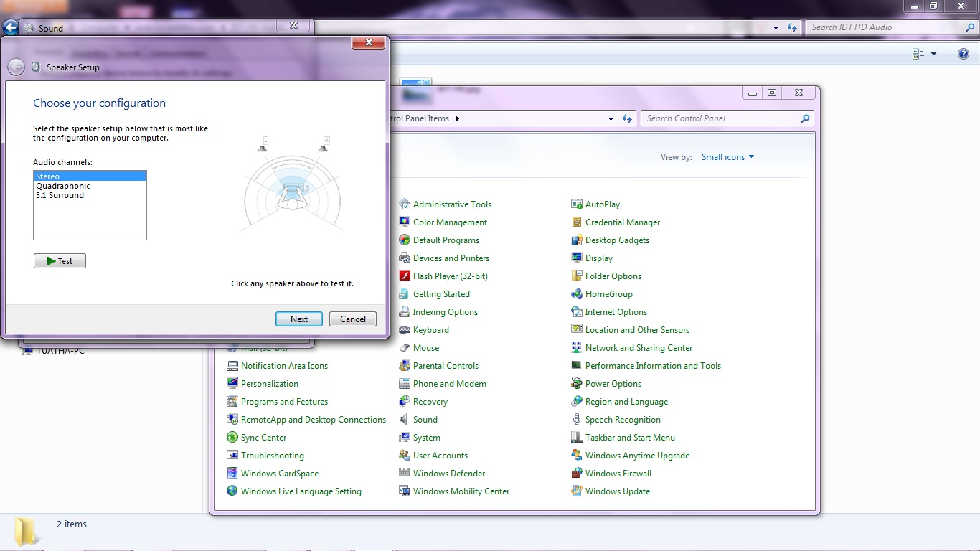
Task: Open Location and Other Sensors link
Action: (637, 330)
